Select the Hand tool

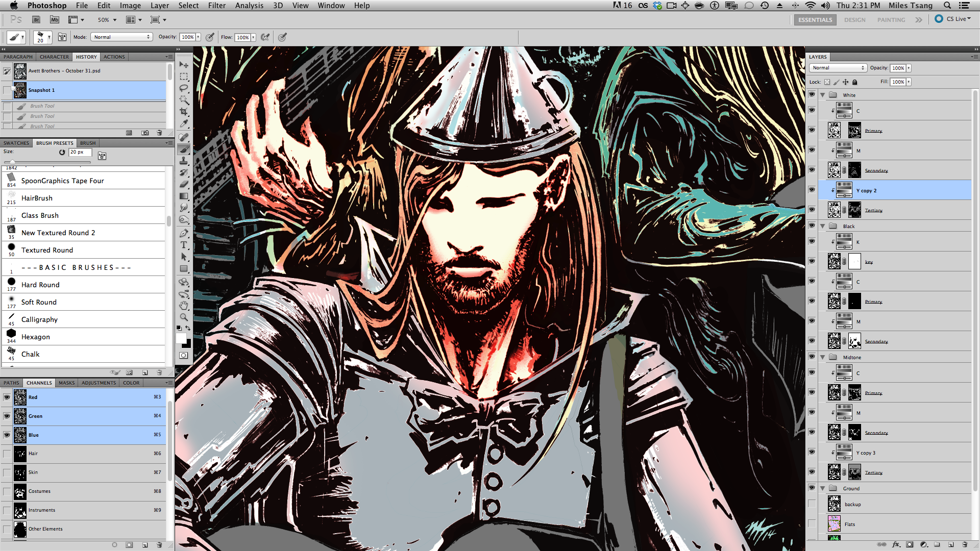(x=184, y=306)
